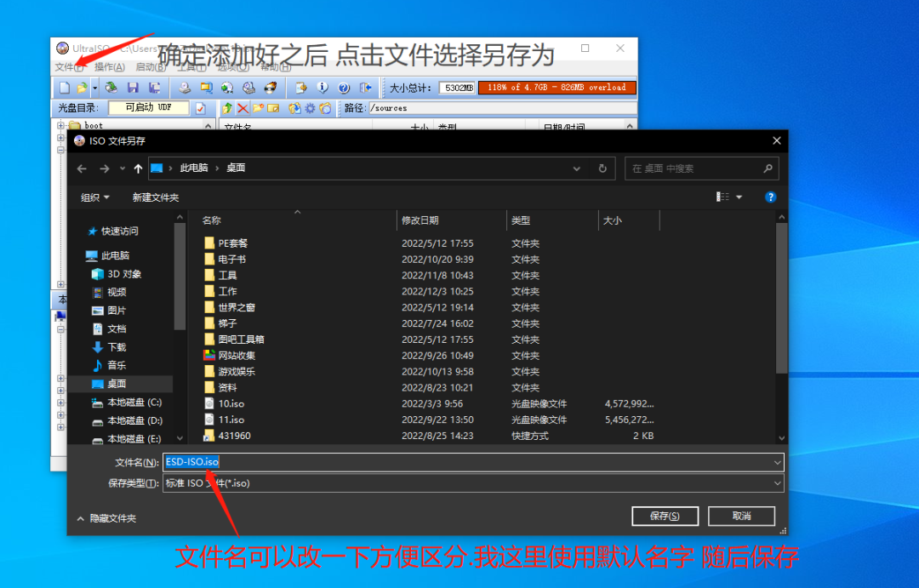
Task: Open the 保存类型 file type dropdown
Action: (x=777, y=483)
